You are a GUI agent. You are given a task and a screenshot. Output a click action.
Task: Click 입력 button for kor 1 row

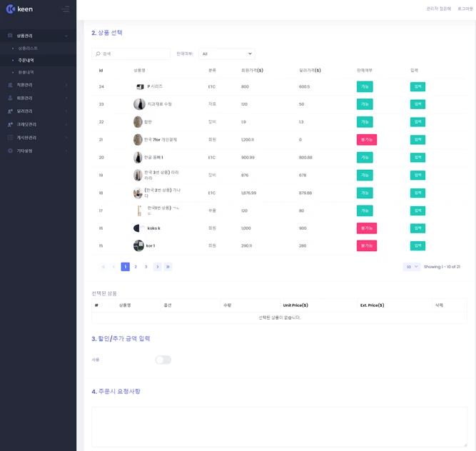417,245
